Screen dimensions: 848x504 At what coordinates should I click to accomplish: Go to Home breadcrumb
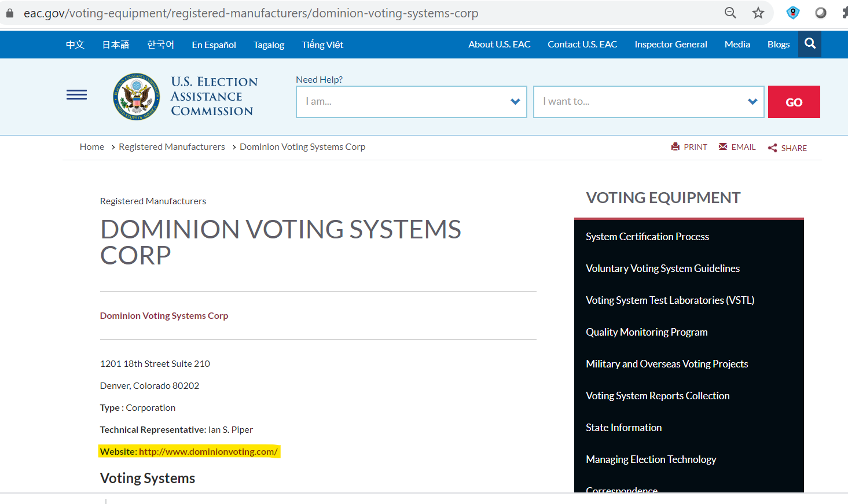92,147
